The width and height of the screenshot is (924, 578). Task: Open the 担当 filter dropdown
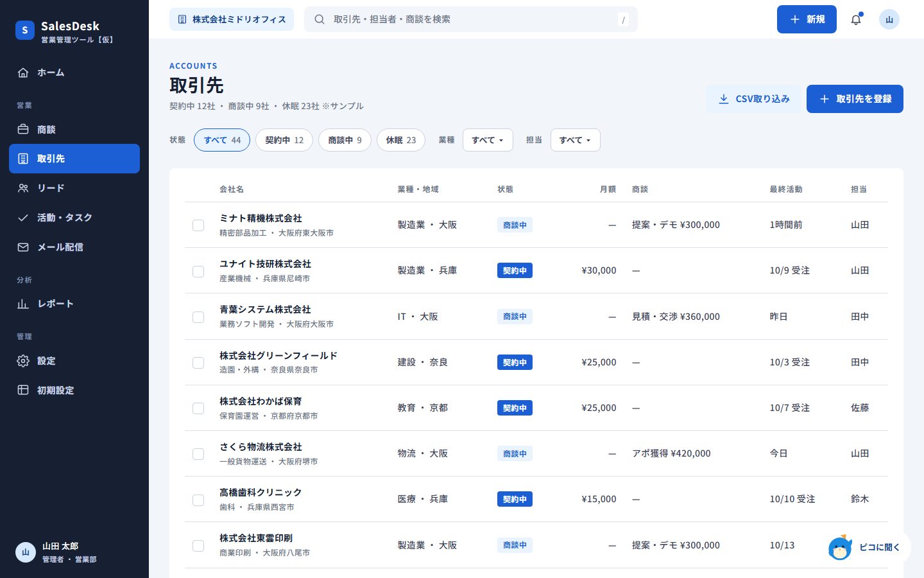pyautogui.click(x=575, y=140)
